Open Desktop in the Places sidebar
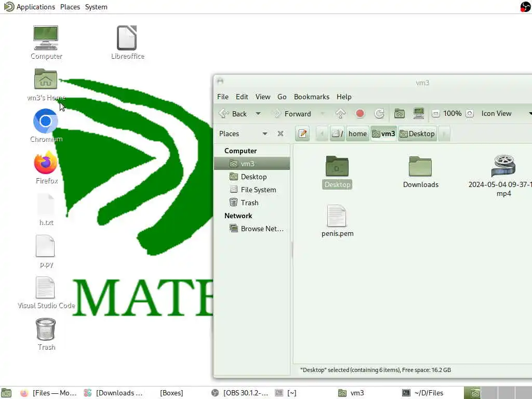532x399 pixels. pos(252,177)
